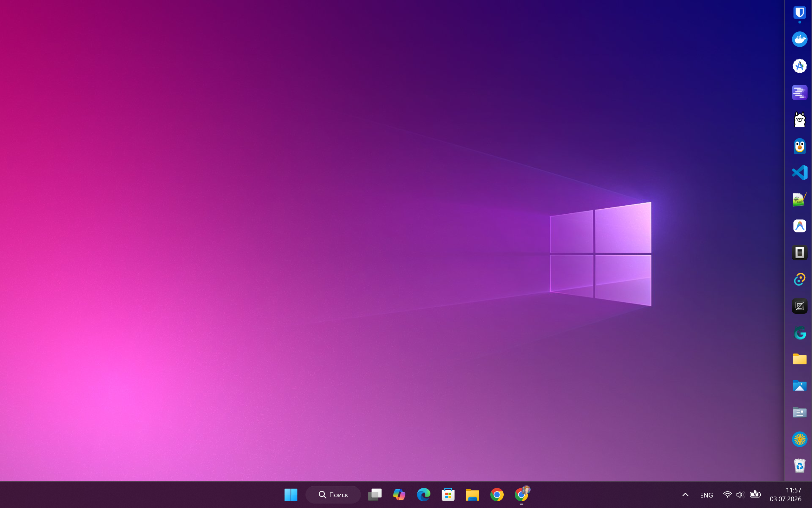Open Google Chrome without profile badge
The height and width of the screenshot is (508, 812).
pos(497,495)
